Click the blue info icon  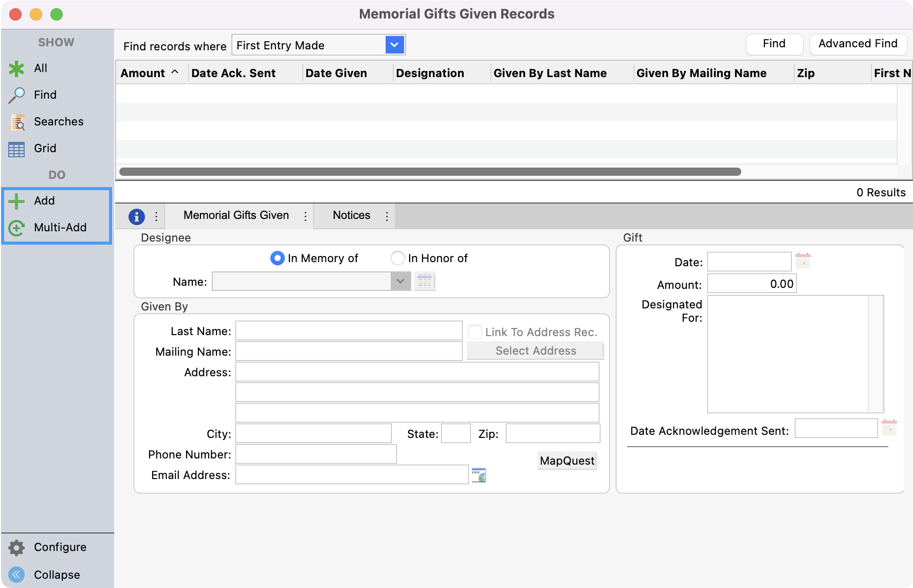[x=136, y=216]
